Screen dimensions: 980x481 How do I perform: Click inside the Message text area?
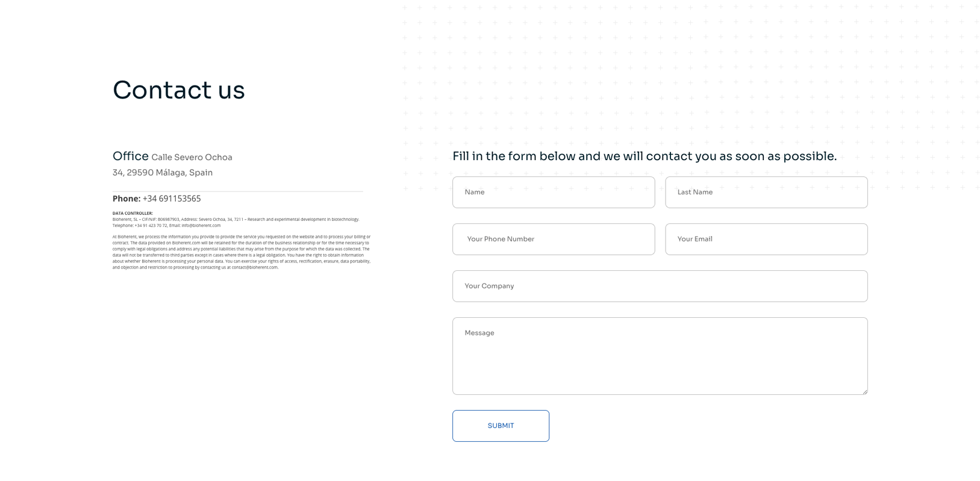click(660, 356)
